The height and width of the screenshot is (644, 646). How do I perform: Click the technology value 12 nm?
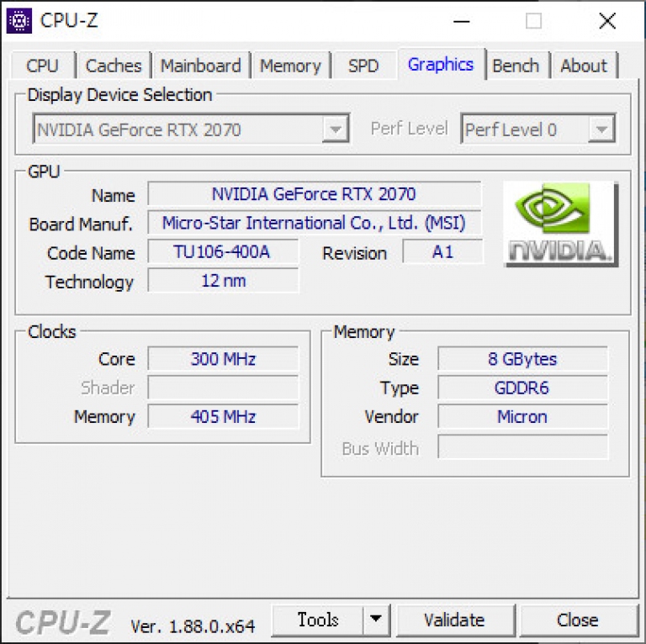pos(223,281)
